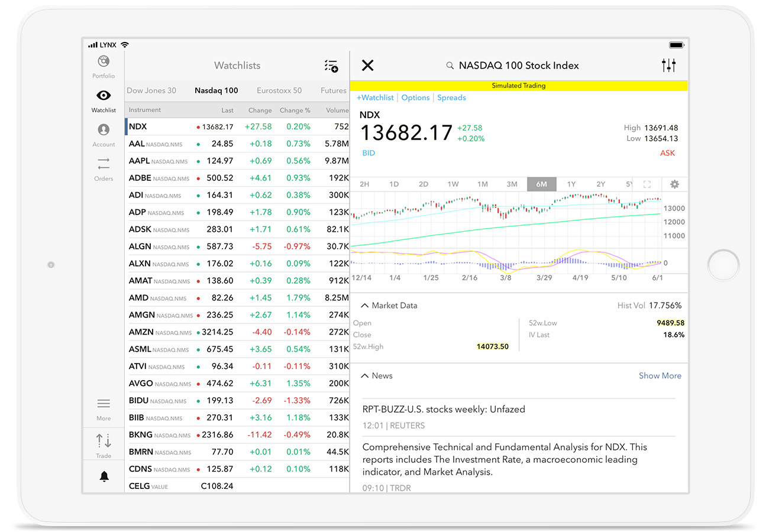Open news 'RPT-BUZZ-U.S. stocks weekly: Unfazed'
This screenshot has height=532, width=769.
[x=444, y=409]
